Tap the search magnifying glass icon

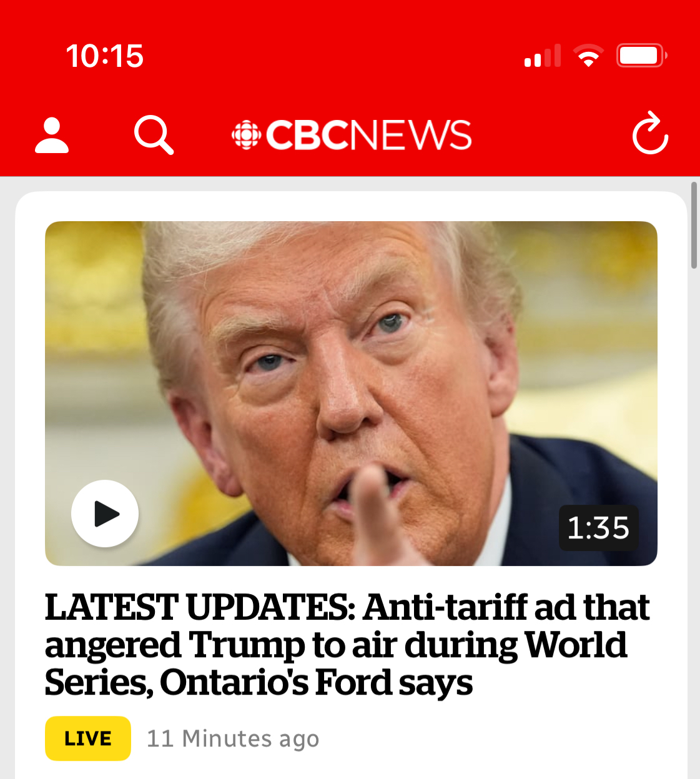click(154, 135)
